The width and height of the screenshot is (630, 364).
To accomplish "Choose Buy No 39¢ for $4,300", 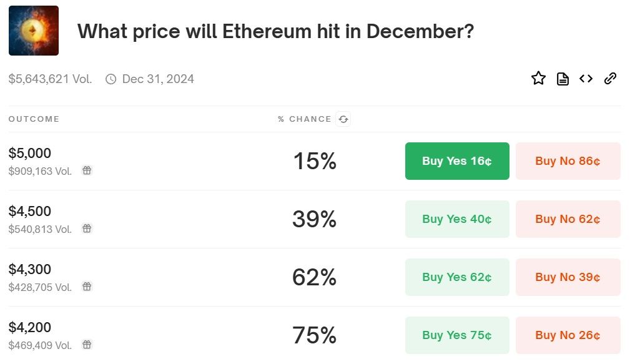I will point(568,277).
